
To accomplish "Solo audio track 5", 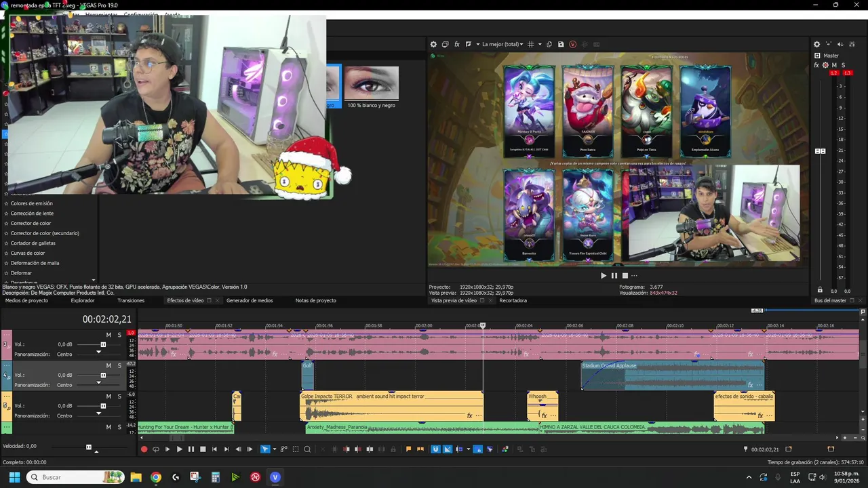I will pyautogui.click(x=119, y=396).
